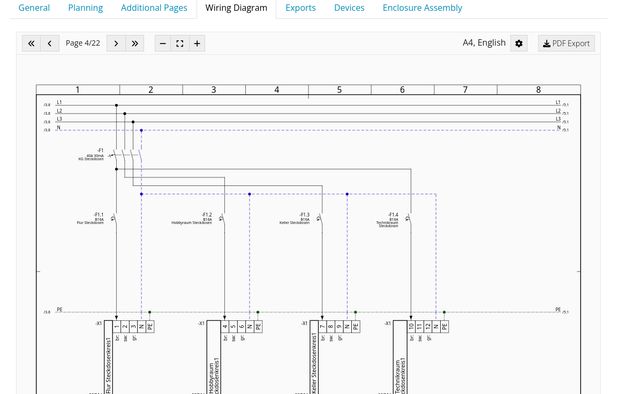The width and height of the screenshot is (618, 394).
Task: Select the -F1.1 breaker label
Action: [99, 215]
